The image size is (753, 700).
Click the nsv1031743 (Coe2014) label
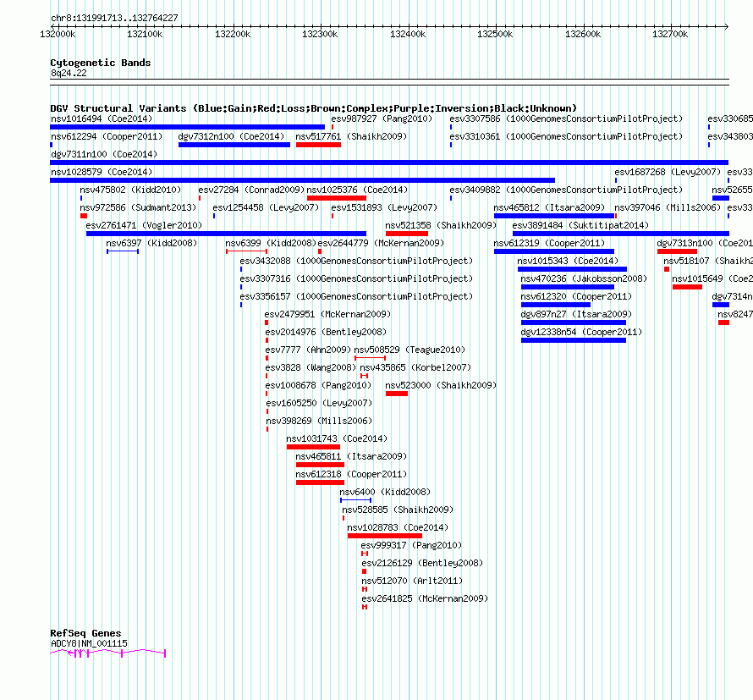coord(337,438)
